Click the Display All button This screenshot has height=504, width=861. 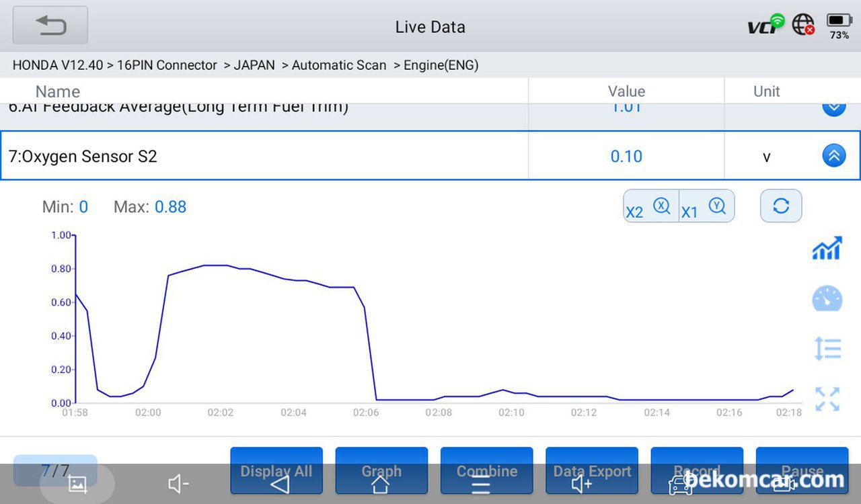click(x=276, y=471)
